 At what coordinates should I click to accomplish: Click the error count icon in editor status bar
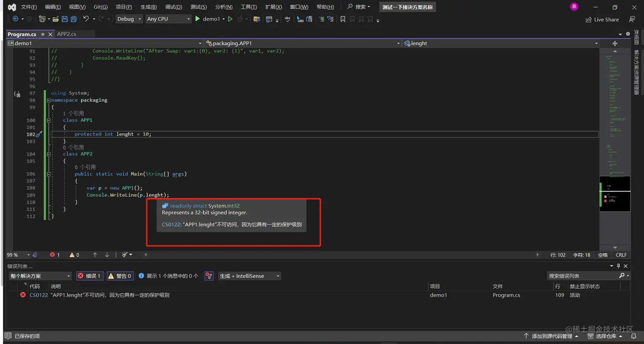pos(52,254)
